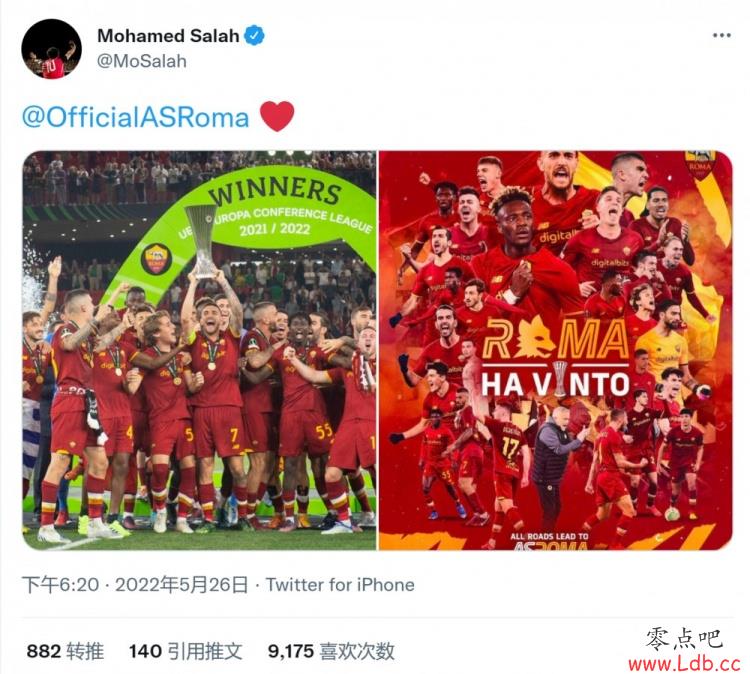
Task: View the 882 转推 retweets list
Action: (x=65, y=651)
